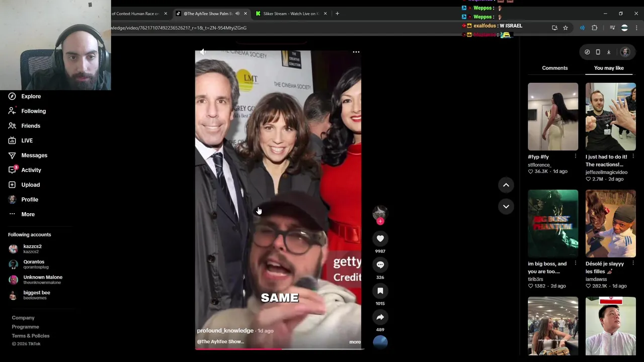Open comments via speech bubble icon
Screen dimensions: 644x362
(380, 265)
